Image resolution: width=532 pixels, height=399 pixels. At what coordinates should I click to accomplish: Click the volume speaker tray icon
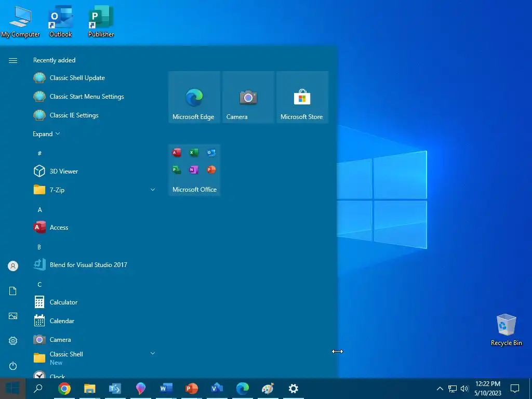(464, 389)
